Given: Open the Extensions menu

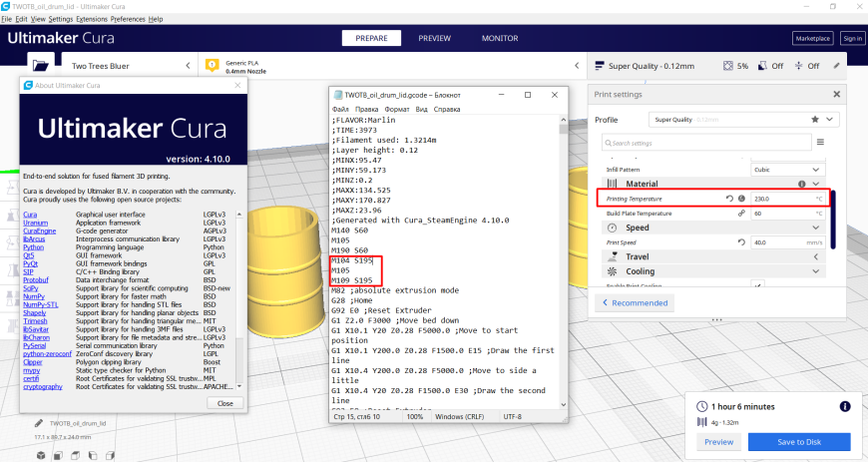Looking at the screenshot, I should [x=92, y=19].
